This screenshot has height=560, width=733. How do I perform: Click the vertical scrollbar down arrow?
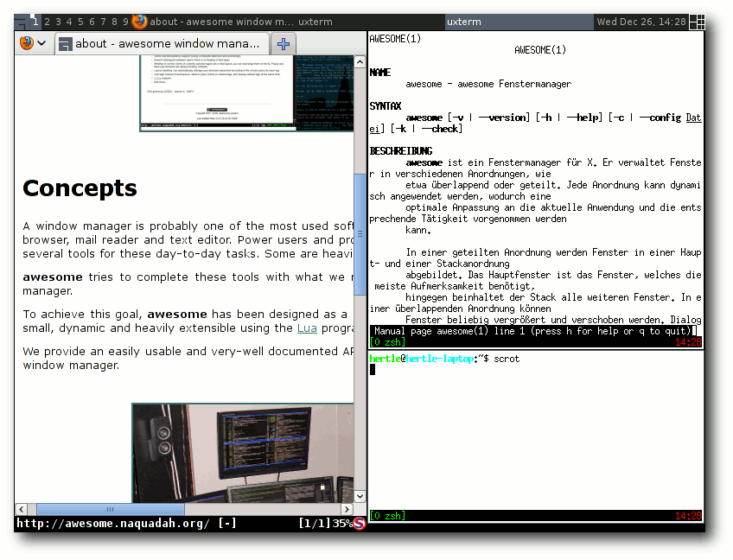(360, 496)
